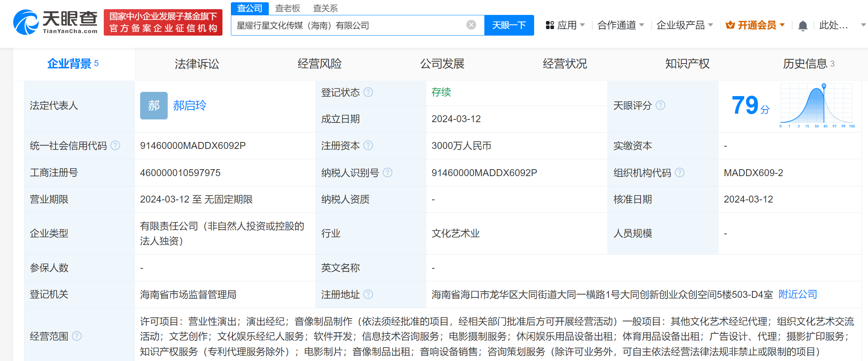The image size is (868, 361).
Task: Click the 文化艺术业 industry value
Action: coord(456,234)
